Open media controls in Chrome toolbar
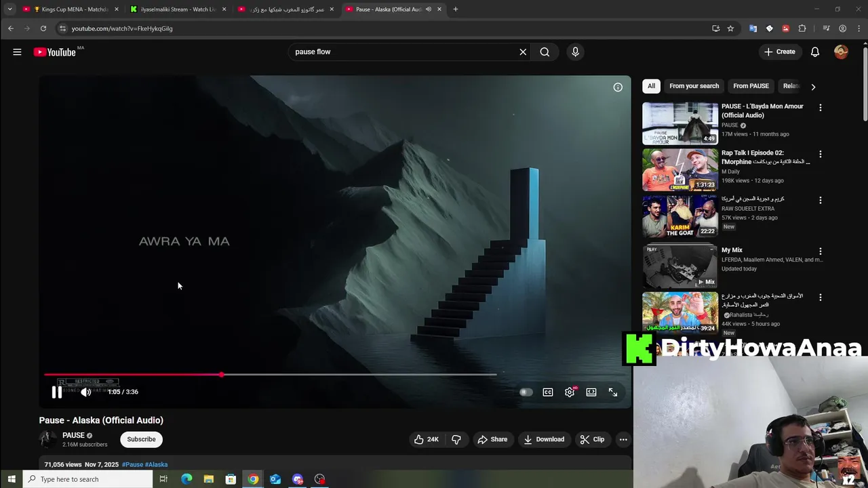Image resolution: width=868 pixels, height=488 pixels. click(x=826, y=28)
